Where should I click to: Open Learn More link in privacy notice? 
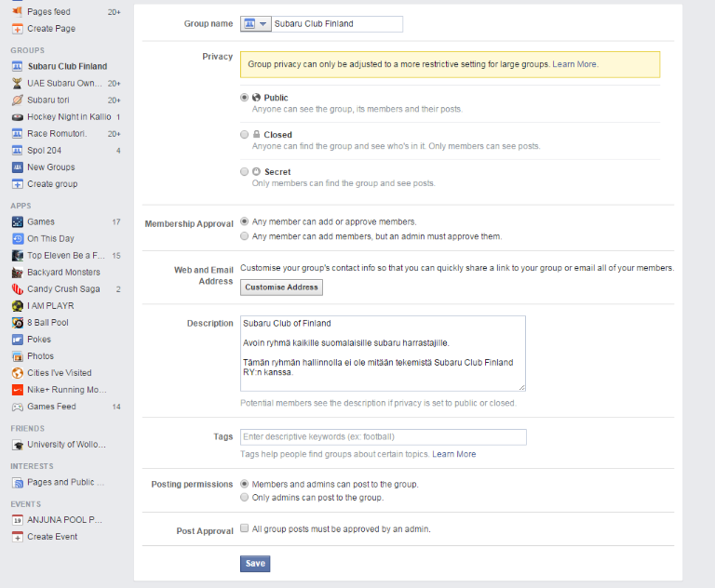[574, 64]
